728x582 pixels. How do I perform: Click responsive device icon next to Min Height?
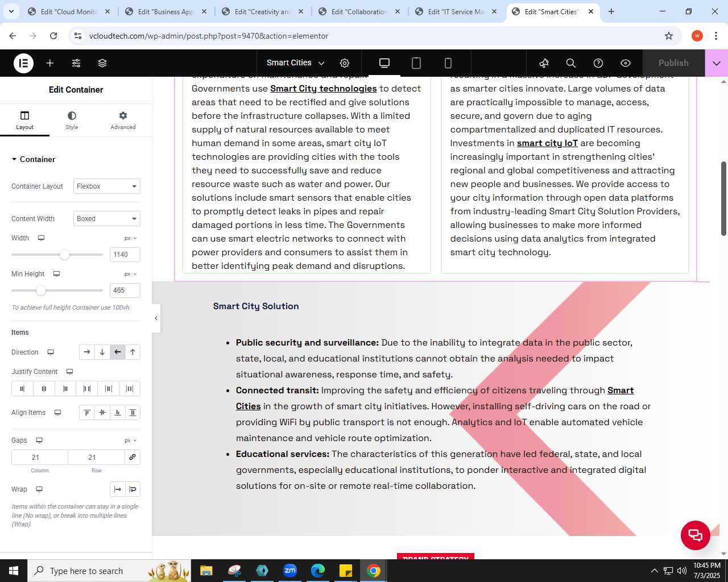coord(56,274)
